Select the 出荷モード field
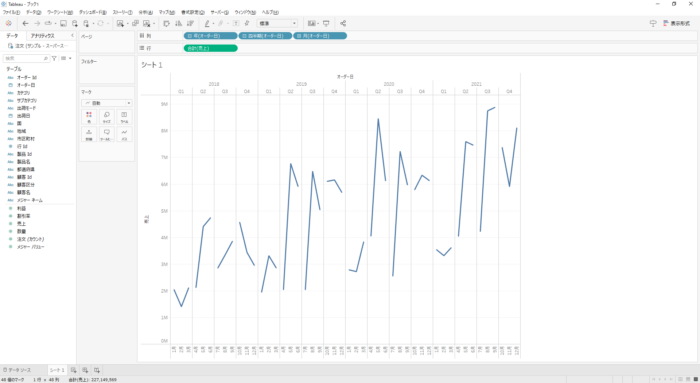The width and height of the screenshot is (700, 383). (x=26, y=108)
